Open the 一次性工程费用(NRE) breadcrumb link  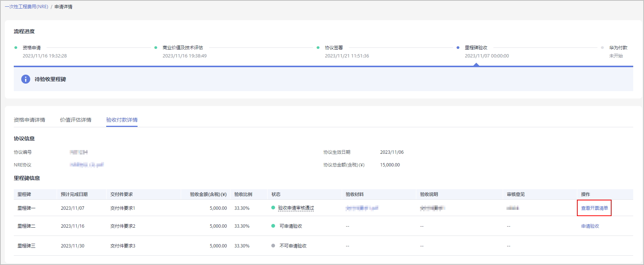point(26,7)
